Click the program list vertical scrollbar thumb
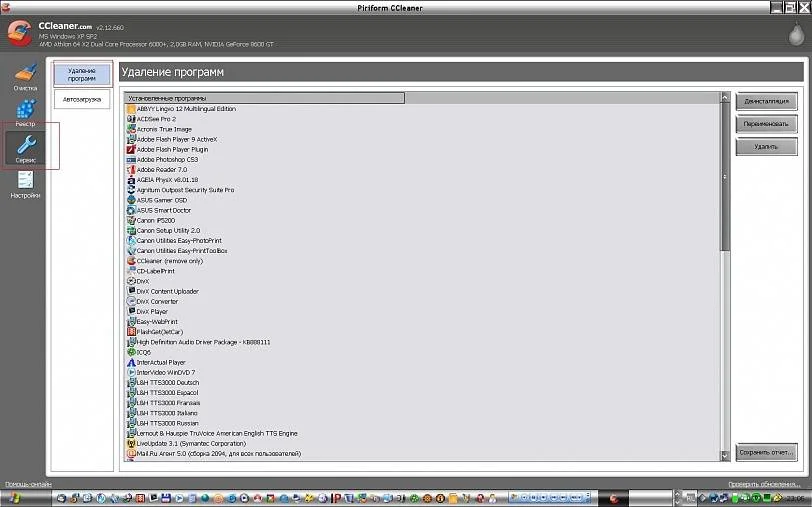The width and height of the screenshot is (812, 507). pyautogui.click(x=725, y=177)
